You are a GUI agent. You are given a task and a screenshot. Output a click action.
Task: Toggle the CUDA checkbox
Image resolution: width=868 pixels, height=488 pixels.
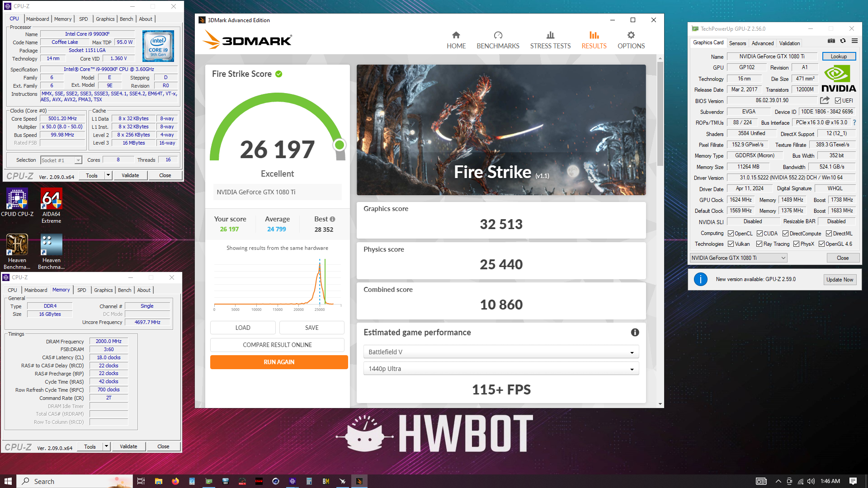click(x=759, y=234)
